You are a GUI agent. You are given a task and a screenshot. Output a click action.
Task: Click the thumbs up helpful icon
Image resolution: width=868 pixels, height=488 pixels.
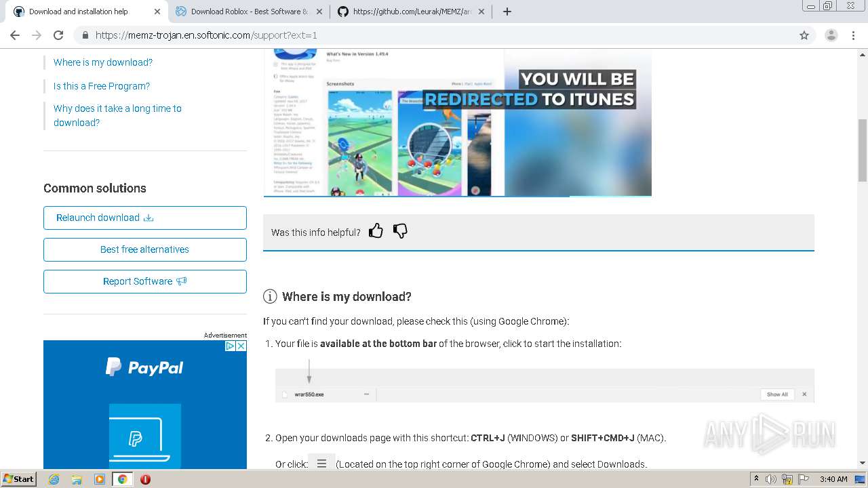[376, 231]
